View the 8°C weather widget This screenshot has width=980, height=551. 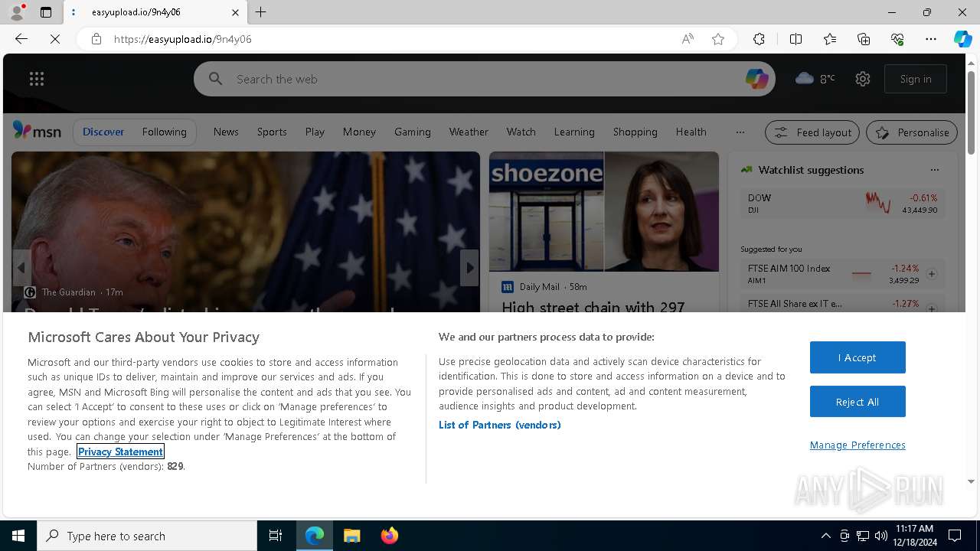815,79
